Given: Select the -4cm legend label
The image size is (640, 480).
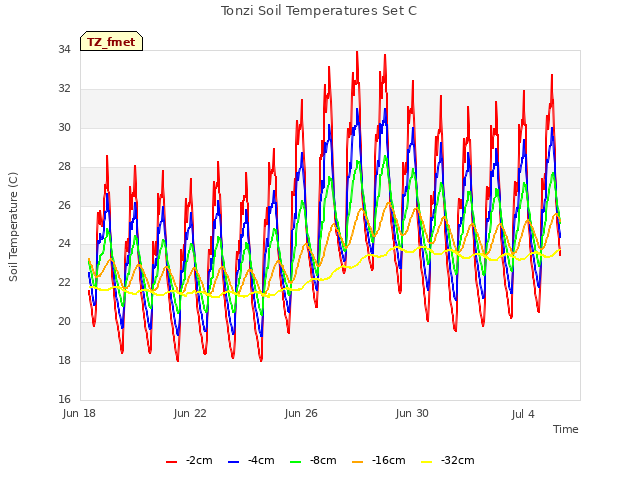Looking at the screenshot, I should click(x=261, y=460).
